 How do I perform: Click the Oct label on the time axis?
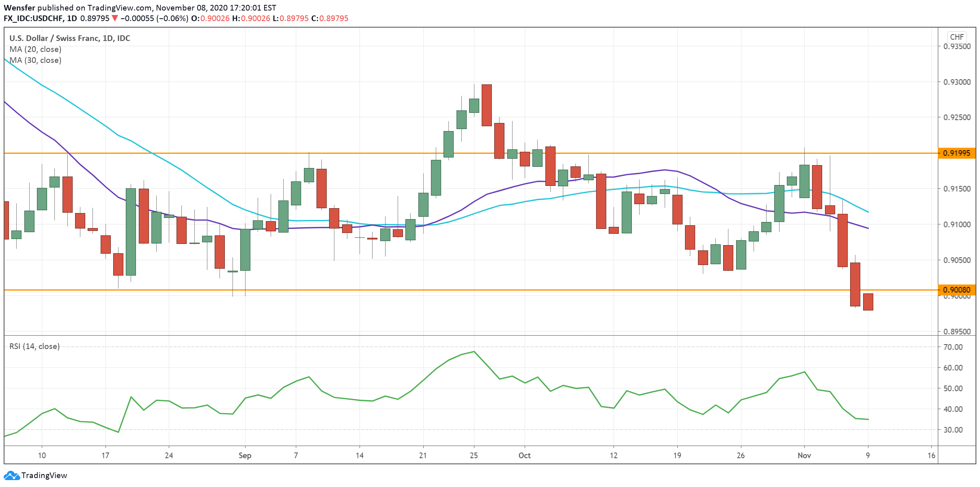coord(524,455)
